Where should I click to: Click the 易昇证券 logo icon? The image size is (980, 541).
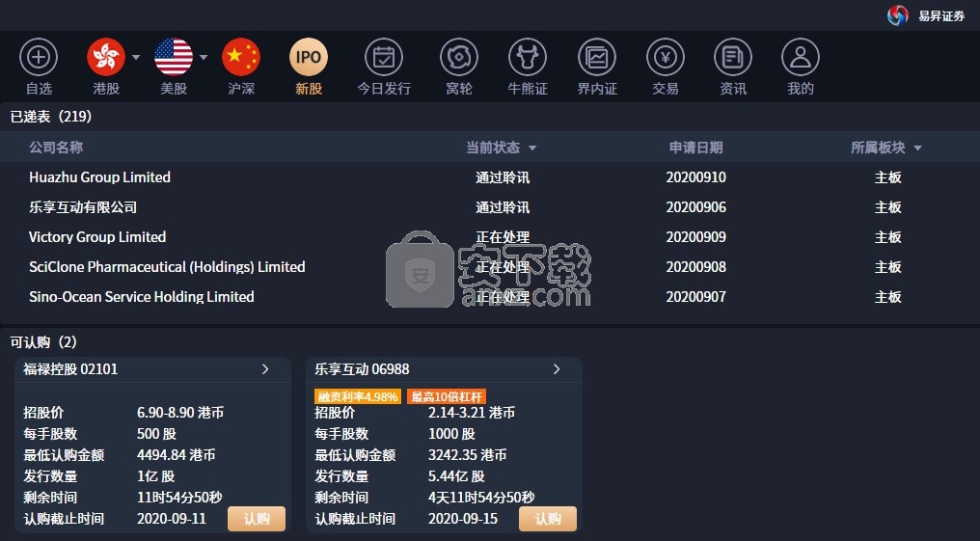897,15
